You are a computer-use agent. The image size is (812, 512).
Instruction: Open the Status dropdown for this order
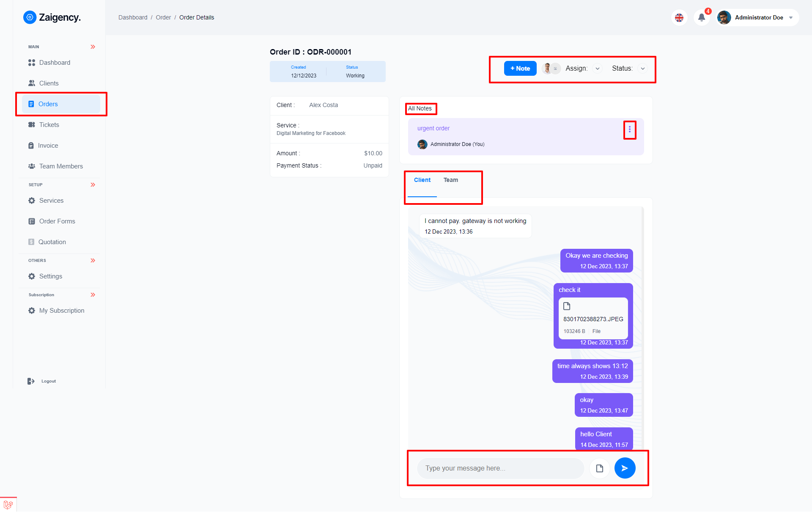tap(642, 68)
